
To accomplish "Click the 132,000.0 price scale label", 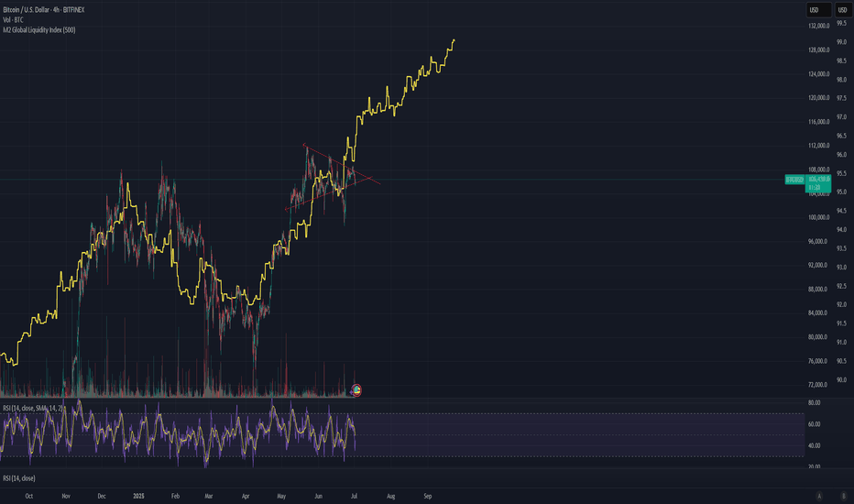I will coord(818,26).
